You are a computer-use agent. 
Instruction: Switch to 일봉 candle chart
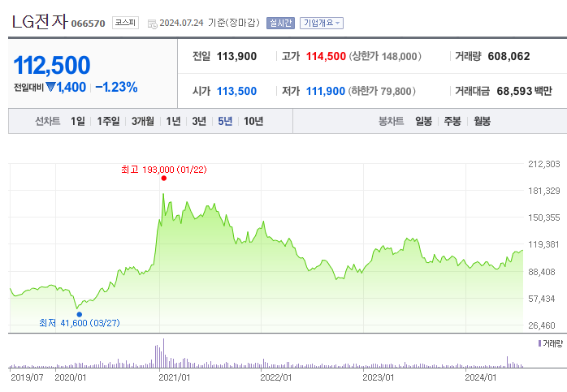[423, 121]
